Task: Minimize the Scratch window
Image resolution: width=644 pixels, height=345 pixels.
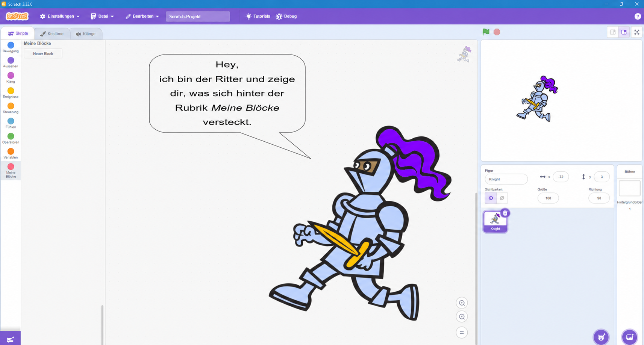Action: click(x=606, y=4)
